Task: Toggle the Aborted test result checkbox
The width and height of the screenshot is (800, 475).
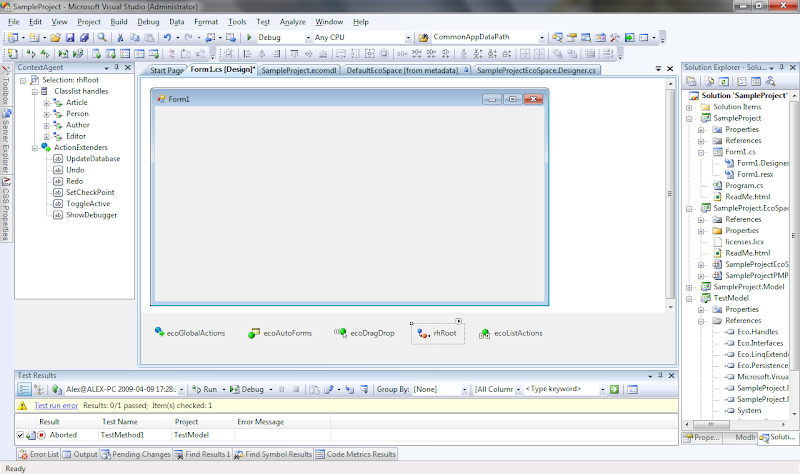Action: tap(20, 435)
